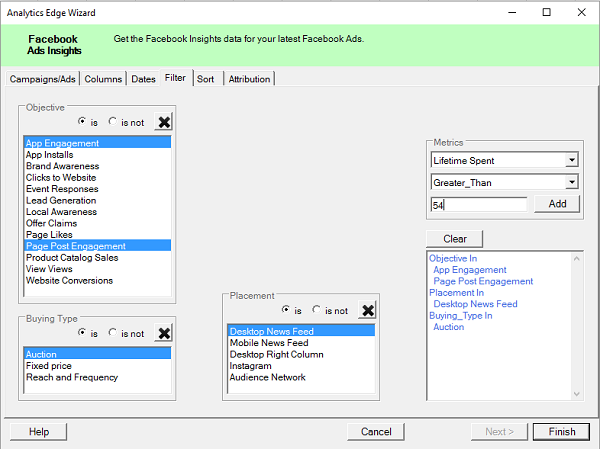This screenshot has width=600, height=449.
Task: Select Offer Claims objective
Action: [x=98, y=223]
